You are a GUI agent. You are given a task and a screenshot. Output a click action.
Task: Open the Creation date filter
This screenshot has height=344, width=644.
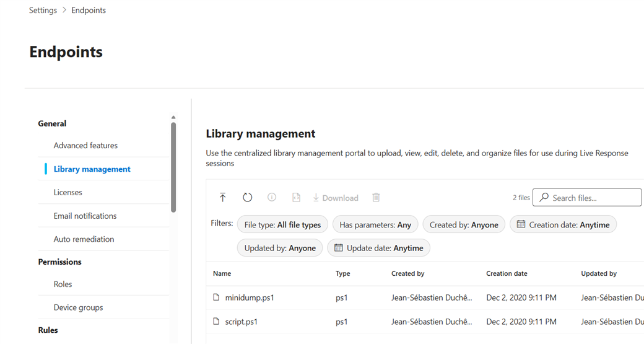point(563,224)
